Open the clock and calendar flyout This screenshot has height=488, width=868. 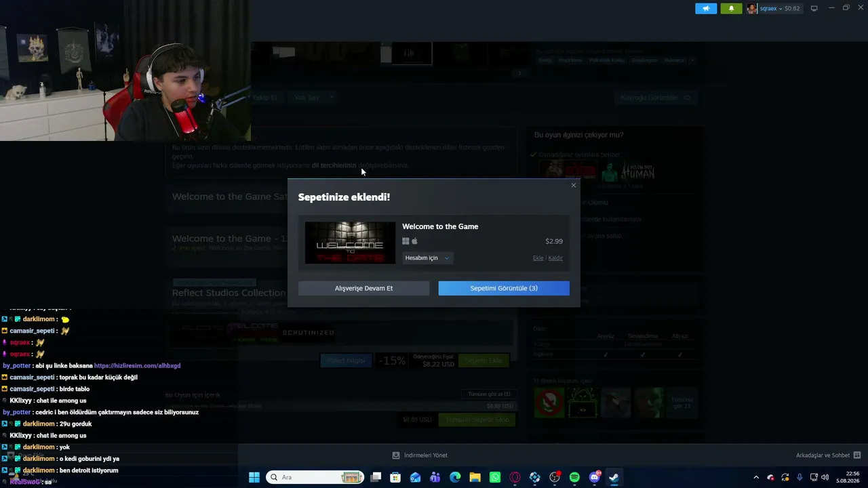click(x=848, y=477)
